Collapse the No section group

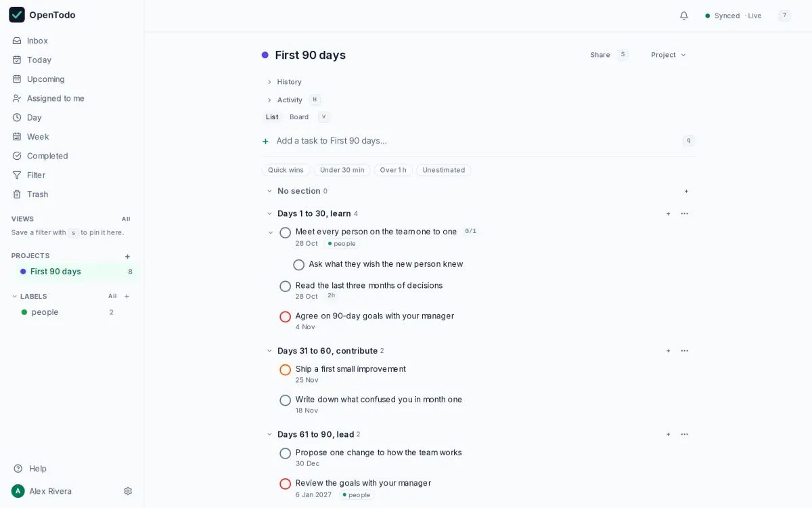pos(269,191)
